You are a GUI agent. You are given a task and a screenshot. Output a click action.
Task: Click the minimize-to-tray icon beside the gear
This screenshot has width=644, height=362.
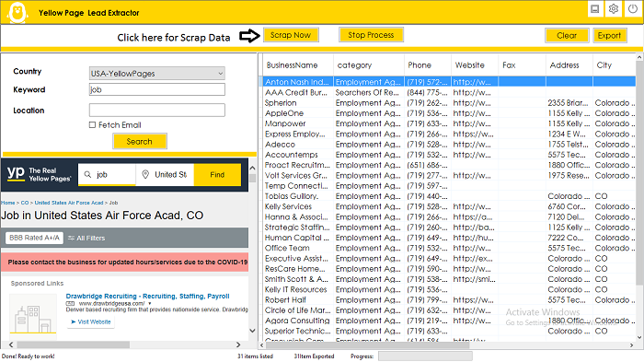point(594,8)
